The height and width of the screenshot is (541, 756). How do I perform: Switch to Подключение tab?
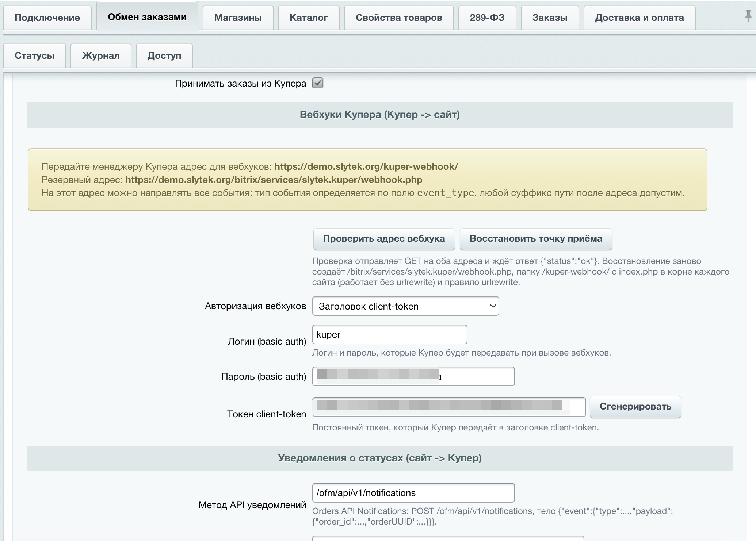pyautogui.click(x=47, y=18)
